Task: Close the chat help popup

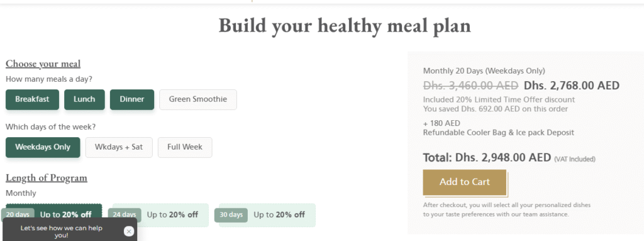Action: click(x=129, y=232)
